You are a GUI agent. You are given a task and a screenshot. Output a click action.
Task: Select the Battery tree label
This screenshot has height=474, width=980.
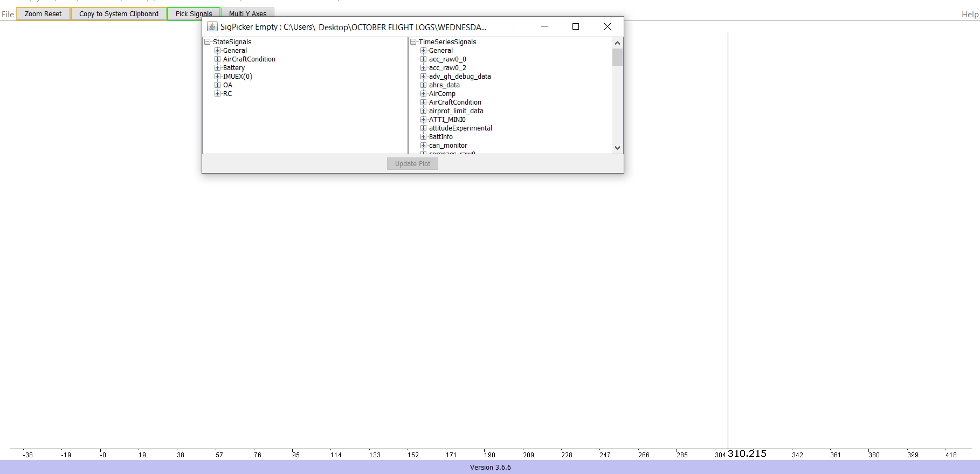(x=234, y=68)
